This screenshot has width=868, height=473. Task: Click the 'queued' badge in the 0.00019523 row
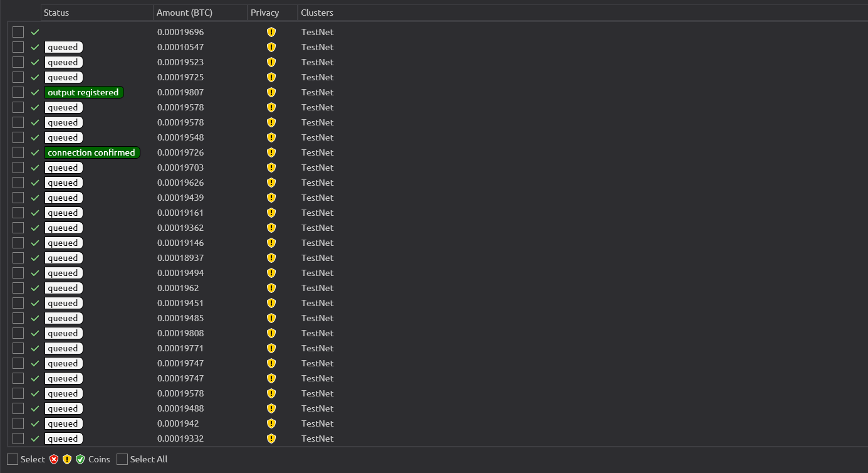64,62
